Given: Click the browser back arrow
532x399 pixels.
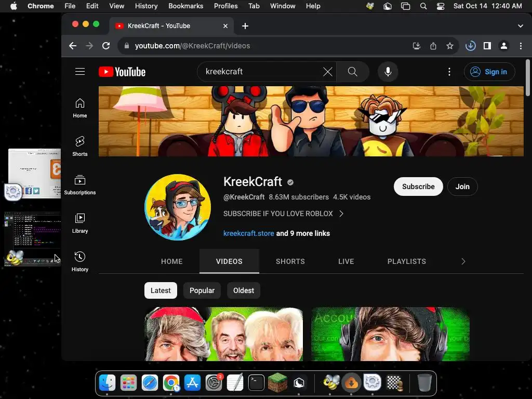Looking at the screenshot, I should click(x=73, y=46).
